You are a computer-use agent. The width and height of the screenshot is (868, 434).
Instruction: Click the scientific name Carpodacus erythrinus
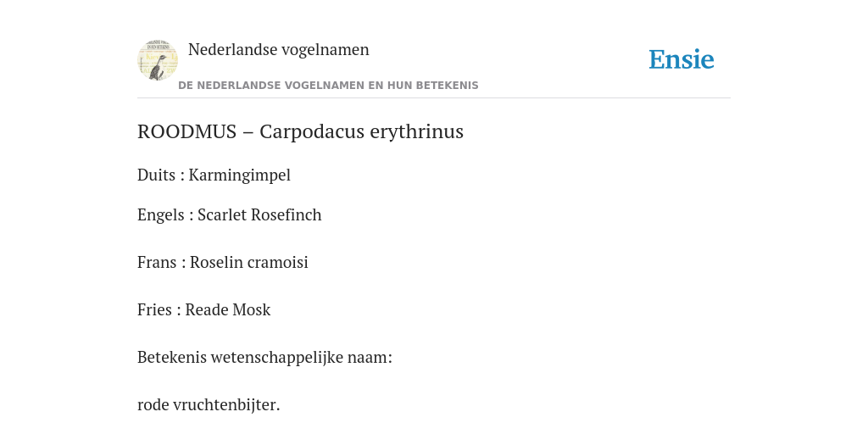click(361, 131)
